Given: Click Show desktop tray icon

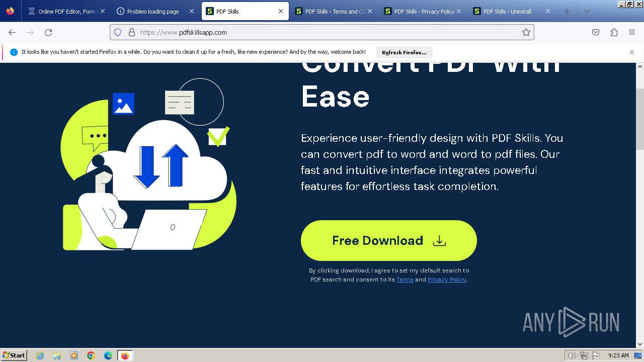Looking at the screenshot, I should 638,355.
